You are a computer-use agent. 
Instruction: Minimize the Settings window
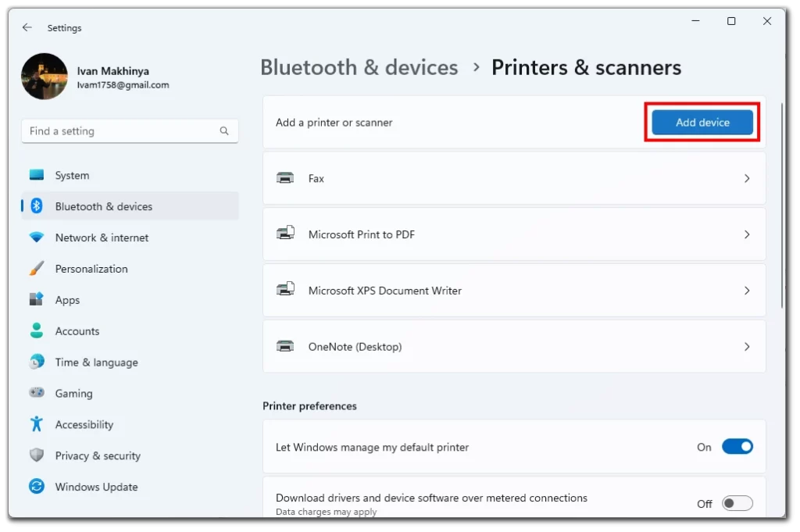[695, 21]
